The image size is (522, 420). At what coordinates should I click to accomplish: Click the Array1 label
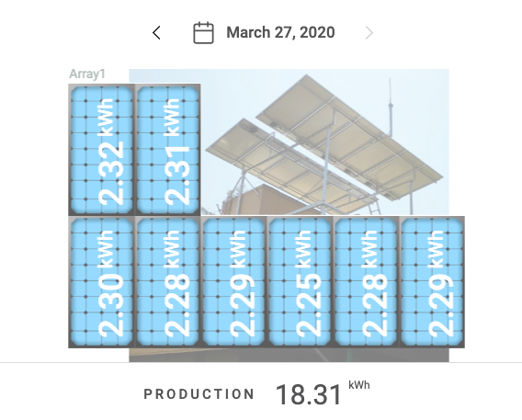click(x=87, y=74)
